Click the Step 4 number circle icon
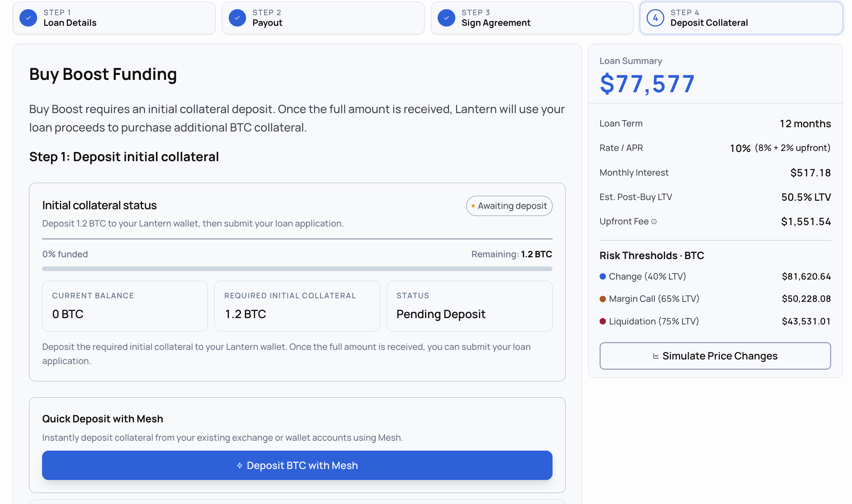The height and width of the screenshot is (504, 852). 655,18
